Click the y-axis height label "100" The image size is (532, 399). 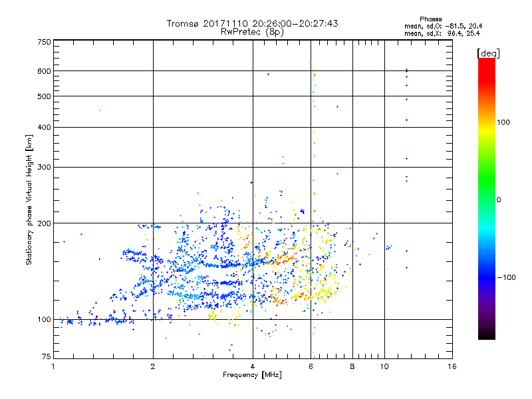click(x=44, y=319)
